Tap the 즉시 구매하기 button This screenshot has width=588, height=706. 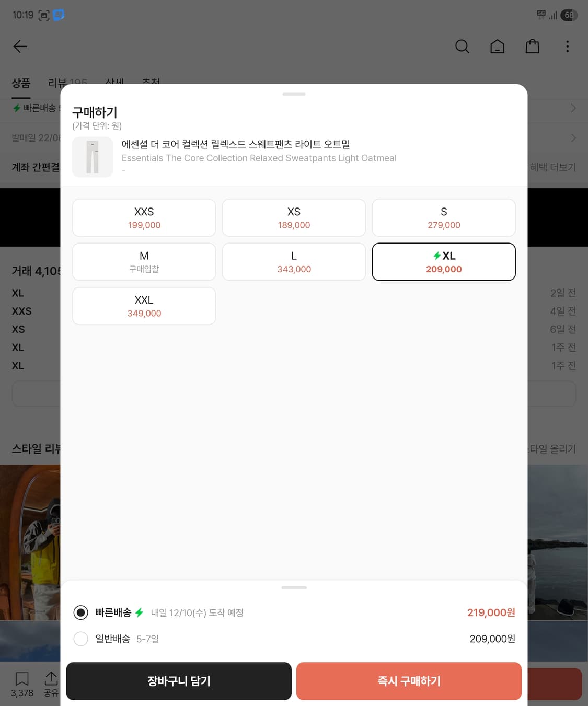click(x=409, y=681)
